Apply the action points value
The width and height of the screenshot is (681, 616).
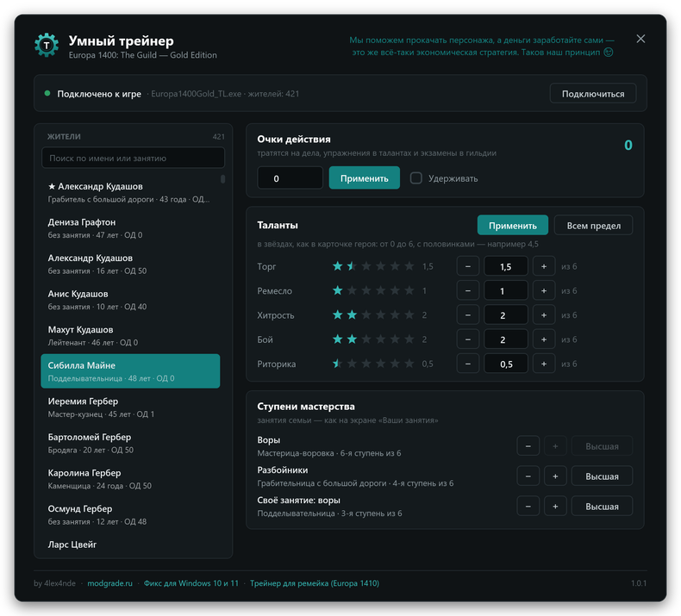click(364, 178)
